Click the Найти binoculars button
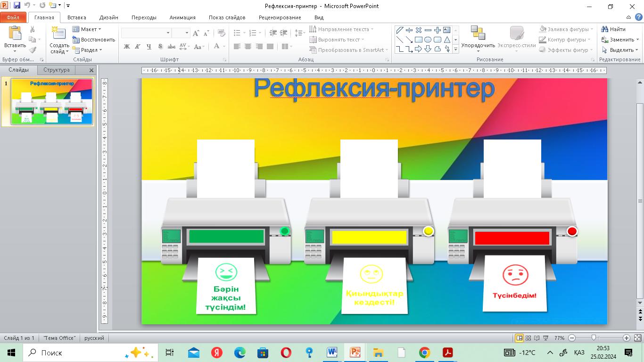Viewport: 644px width, 362px height. pos(614,29)
